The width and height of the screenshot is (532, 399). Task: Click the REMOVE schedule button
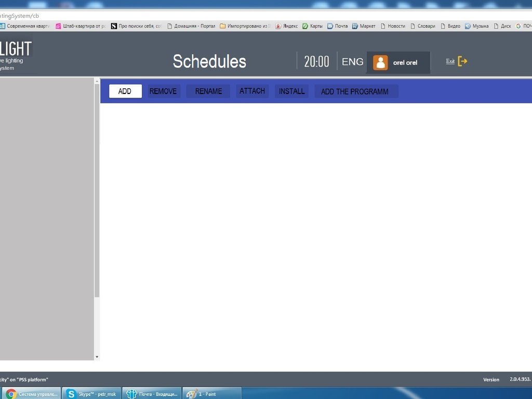(x=163, y=91)
